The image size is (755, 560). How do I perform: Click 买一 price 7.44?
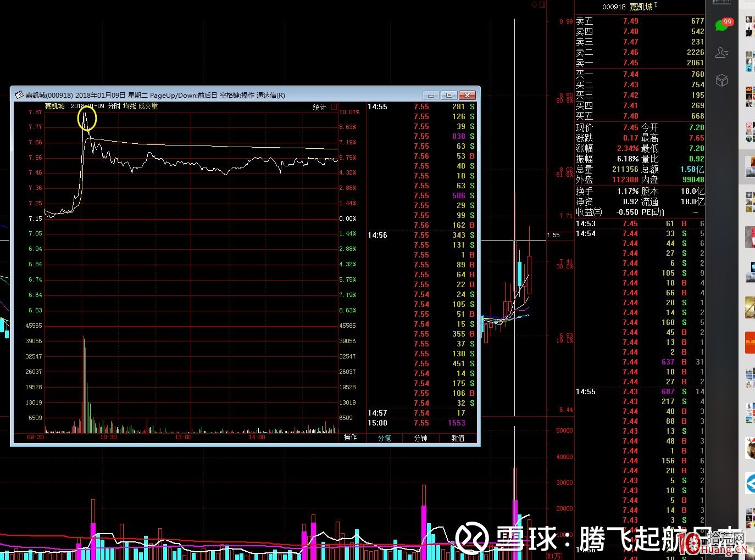click(x=631, y=74)
